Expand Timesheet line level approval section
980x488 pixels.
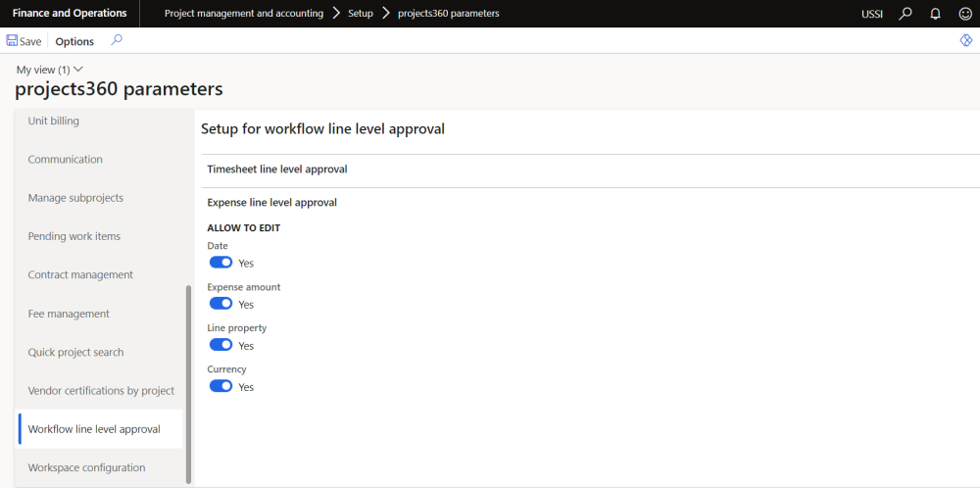(x=277, y=170)
